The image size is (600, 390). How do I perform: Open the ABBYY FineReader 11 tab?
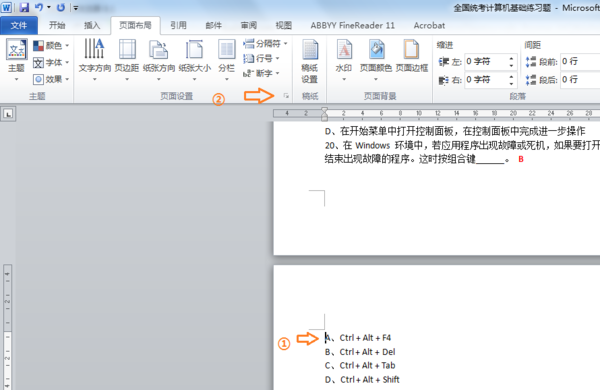[352, 26]
